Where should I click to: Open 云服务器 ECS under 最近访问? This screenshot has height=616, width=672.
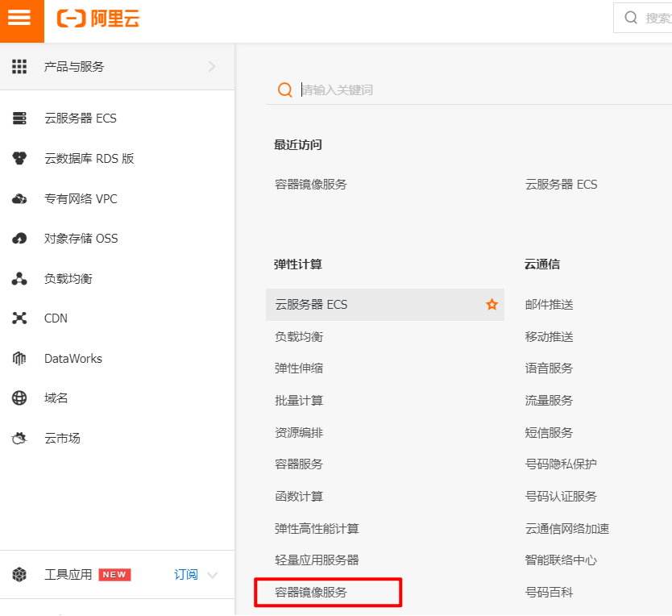point(561,184)
